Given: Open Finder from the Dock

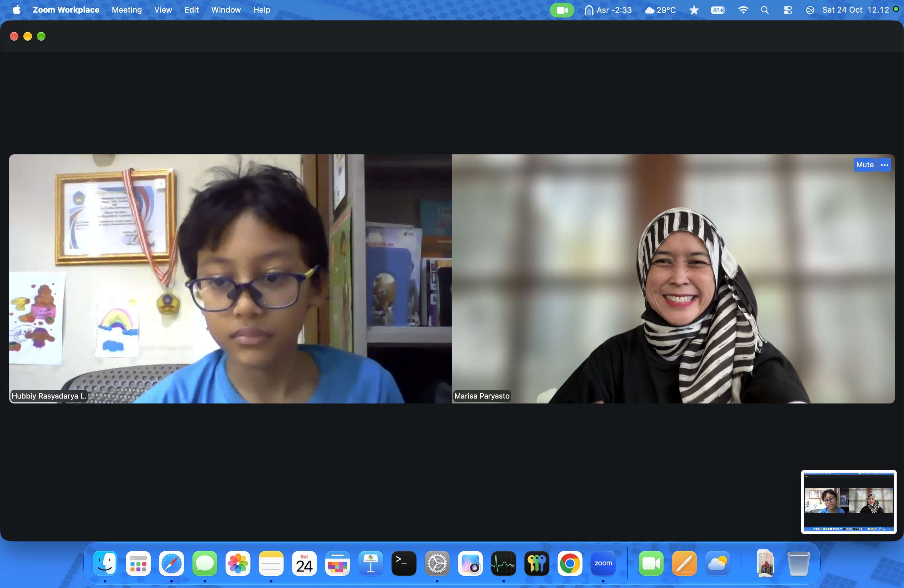Looking at the screenshot, I should (105, 563).
